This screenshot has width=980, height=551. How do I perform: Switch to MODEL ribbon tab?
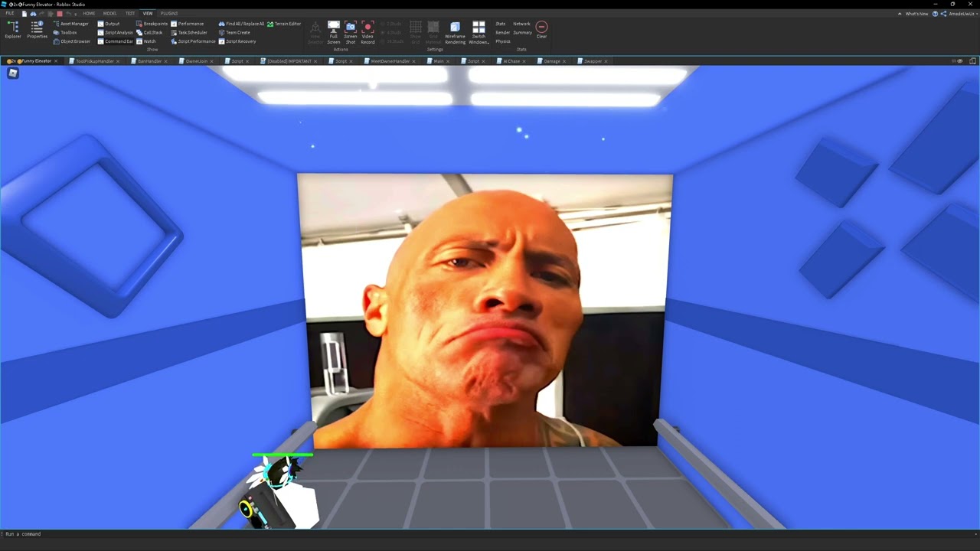[110, 13]
